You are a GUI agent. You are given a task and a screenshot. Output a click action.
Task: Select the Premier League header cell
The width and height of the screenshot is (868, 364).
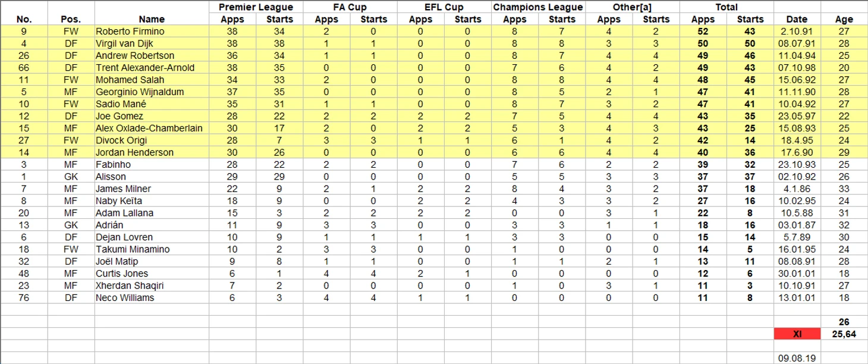pos(256,7)
